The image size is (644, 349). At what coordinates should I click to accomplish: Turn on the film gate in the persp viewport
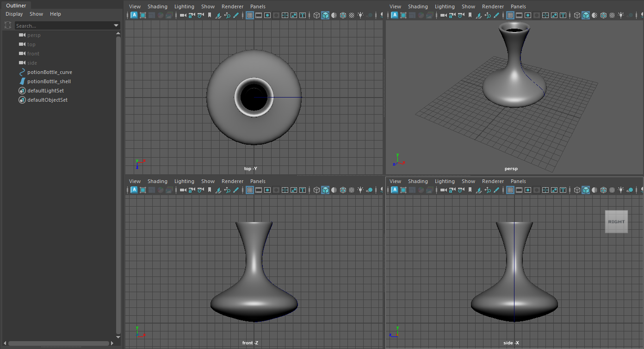click(x=520, y=15)
